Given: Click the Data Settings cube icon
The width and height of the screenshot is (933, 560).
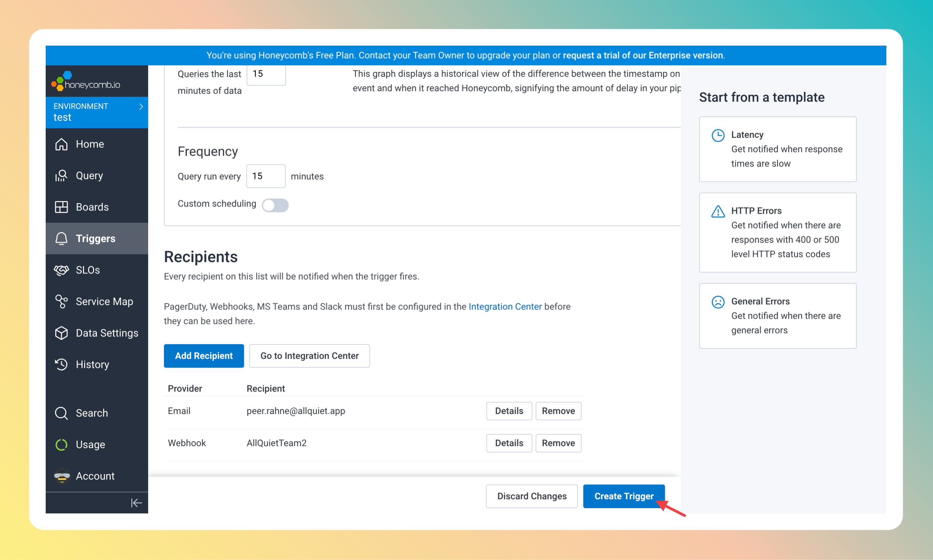Looking at the screenshot, I should pyautogui.click(x=61, y=333).
